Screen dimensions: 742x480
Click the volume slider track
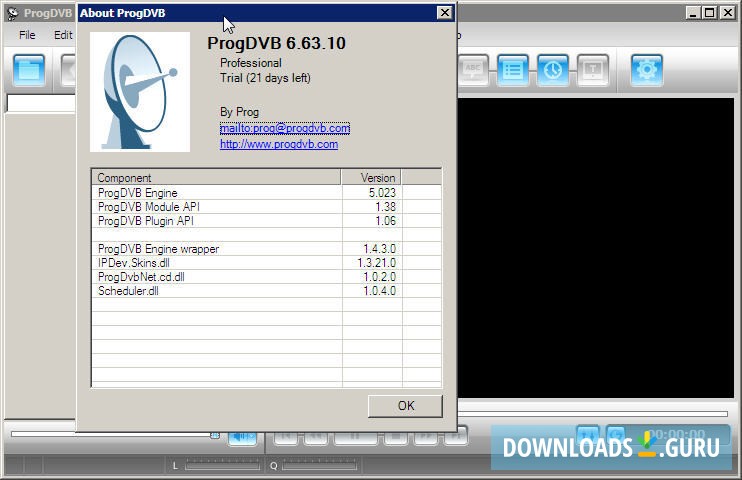point(115,434)
